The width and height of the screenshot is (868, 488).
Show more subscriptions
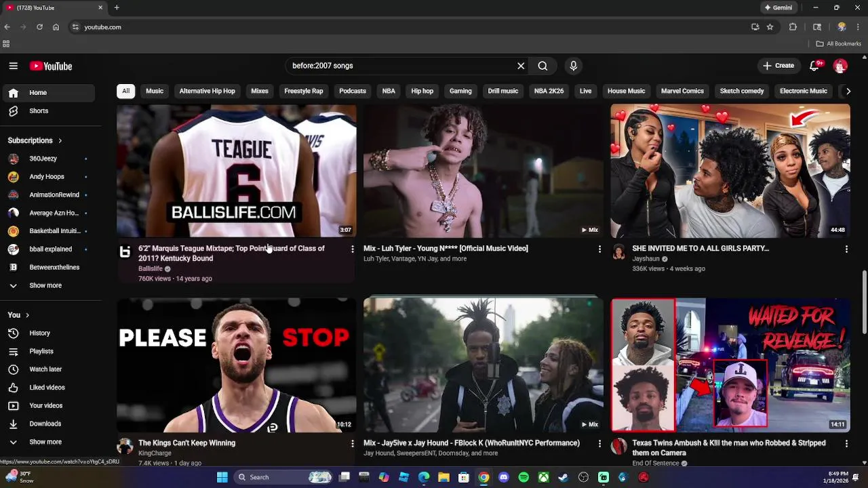(48, 285)
